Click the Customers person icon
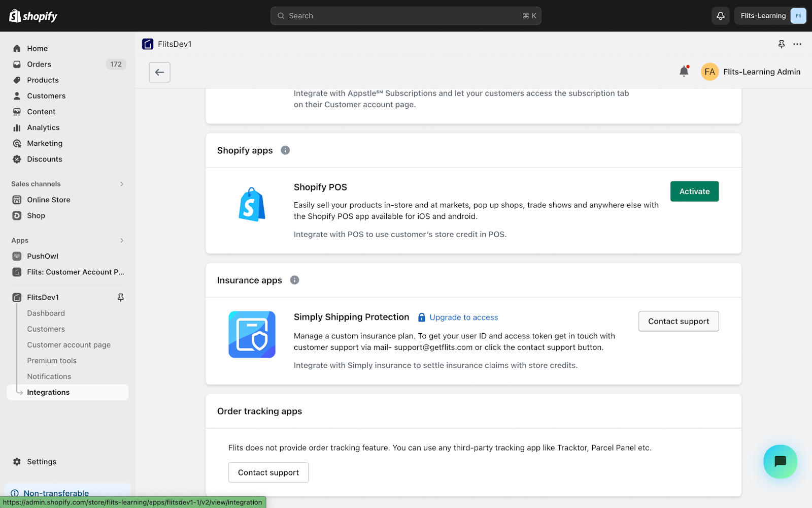Image resolution: width=812 pixels, height=508 pixels. (17, 96)
